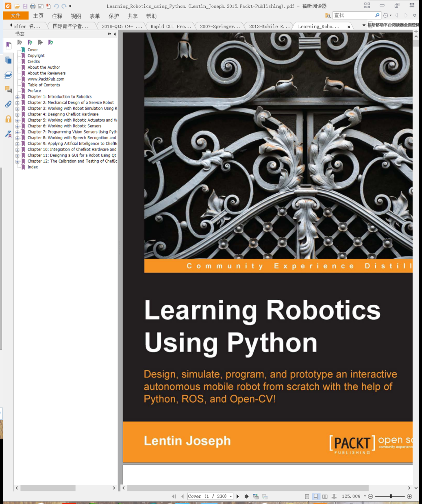Open the 注释 ribbon tab
Image resolution: width=422 pixels, height=504 pixels.
coord(57,16)
